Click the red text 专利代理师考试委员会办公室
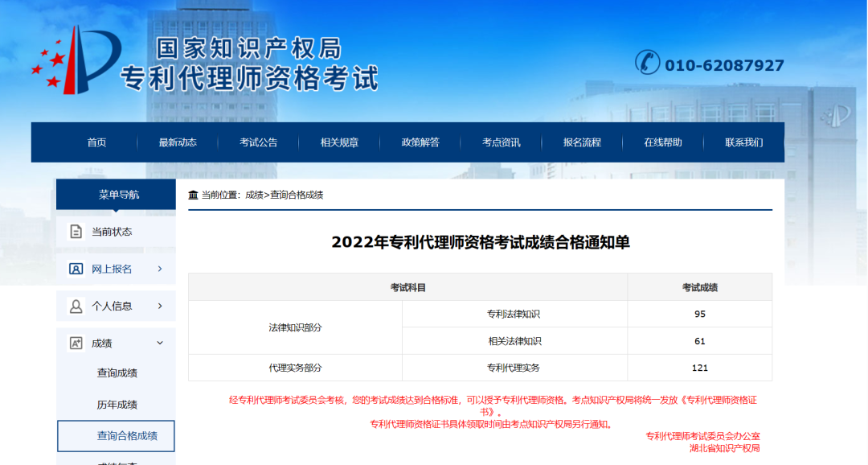 (x=702, y=436)
